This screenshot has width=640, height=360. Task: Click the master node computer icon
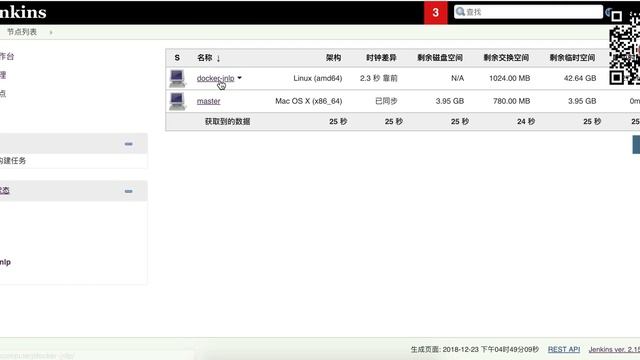click(x=177, y=101)
